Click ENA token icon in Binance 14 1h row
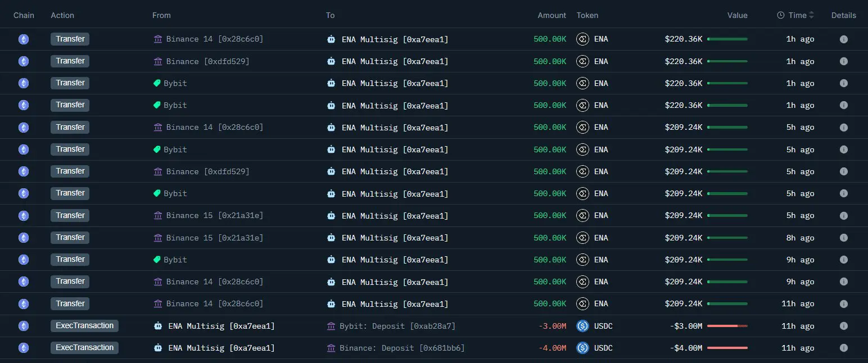The height and width of the screenshot is (363, 868). click(582, 39)
